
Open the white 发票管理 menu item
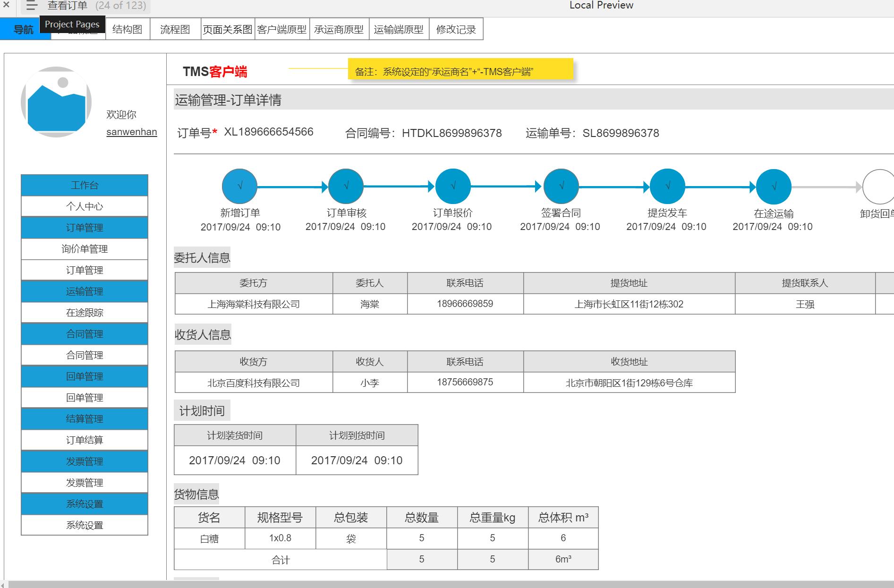tap(85, 483)
